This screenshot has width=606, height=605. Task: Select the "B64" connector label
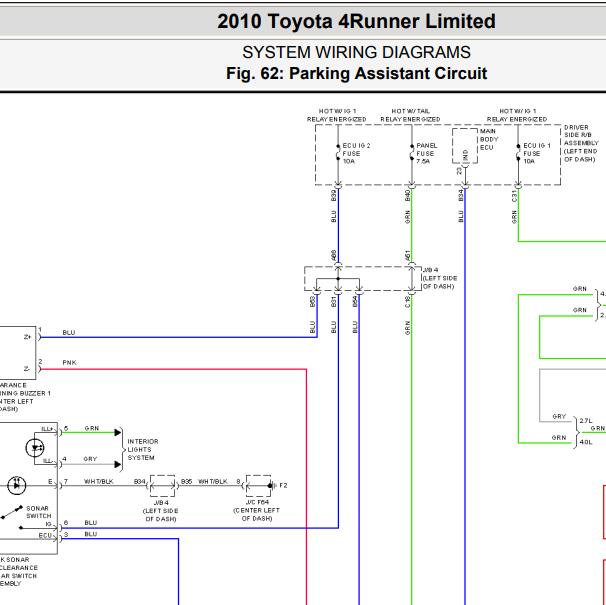[355, 302]
